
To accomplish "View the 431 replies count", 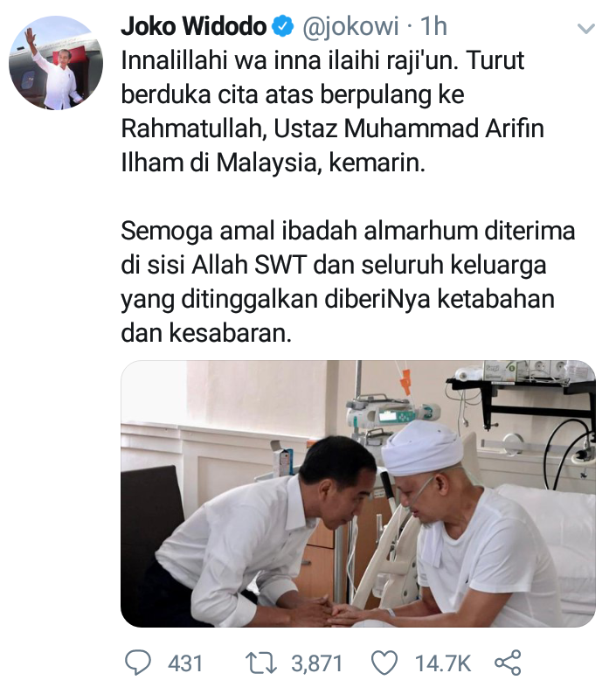I will [x=185, y=663].
